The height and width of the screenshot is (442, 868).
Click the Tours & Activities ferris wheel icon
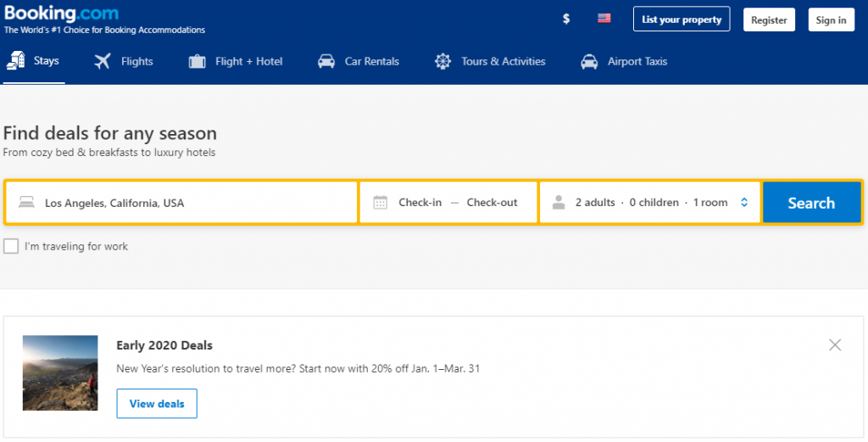coord(442,61)
